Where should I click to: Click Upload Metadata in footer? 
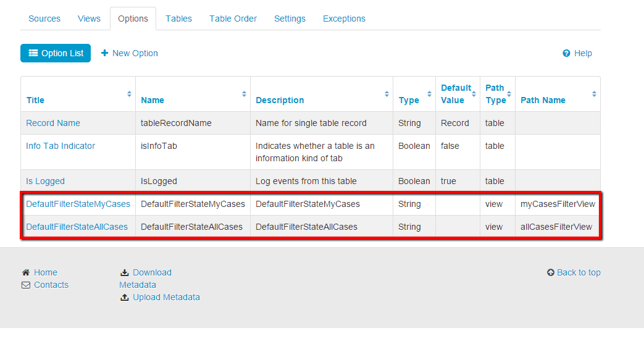(x=165, y=297)
